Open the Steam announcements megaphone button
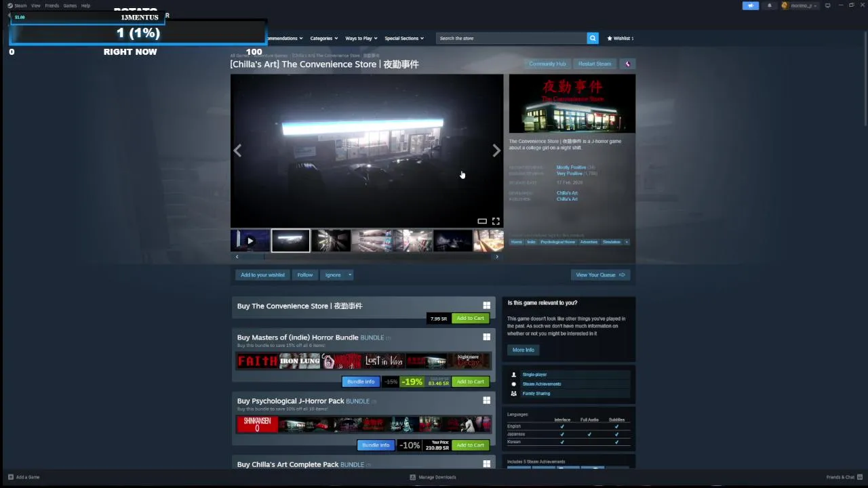Viewport: 868px width, 488px height. click(x=751, y=5)
